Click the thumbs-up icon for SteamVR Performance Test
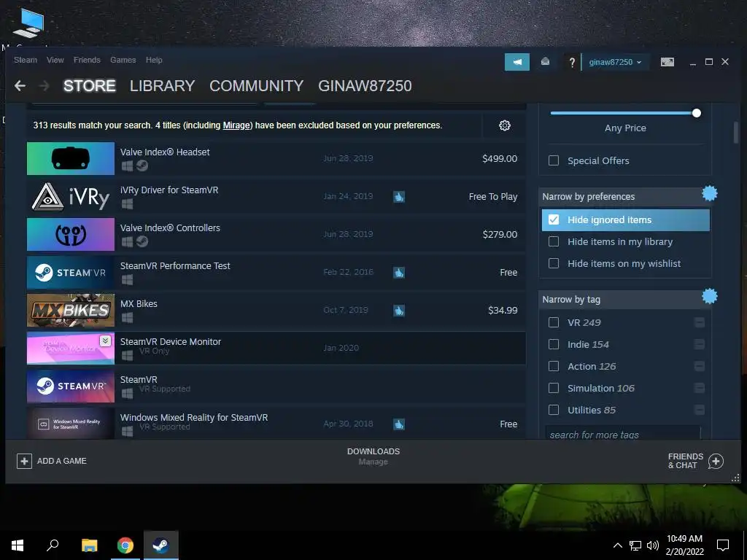The height and width of the screenshot is (560, 747). tap(399, 273)
